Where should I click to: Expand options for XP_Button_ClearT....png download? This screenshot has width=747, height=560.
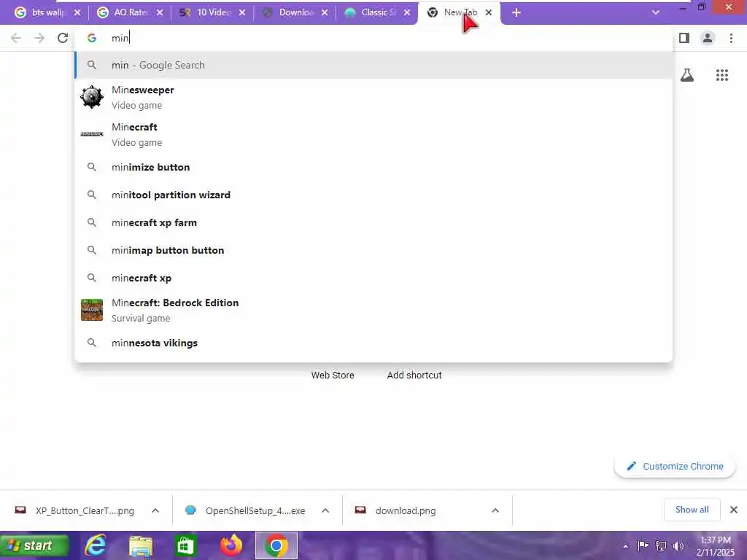155,510
